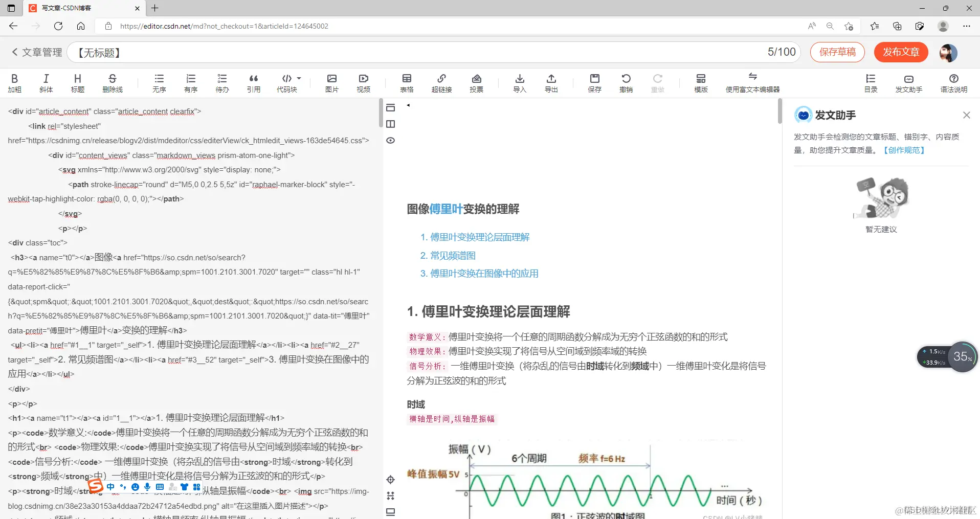This screenshot has width=980, height=519.
Task: Open the 【创作规范】 link
Action: pos(903,150)
